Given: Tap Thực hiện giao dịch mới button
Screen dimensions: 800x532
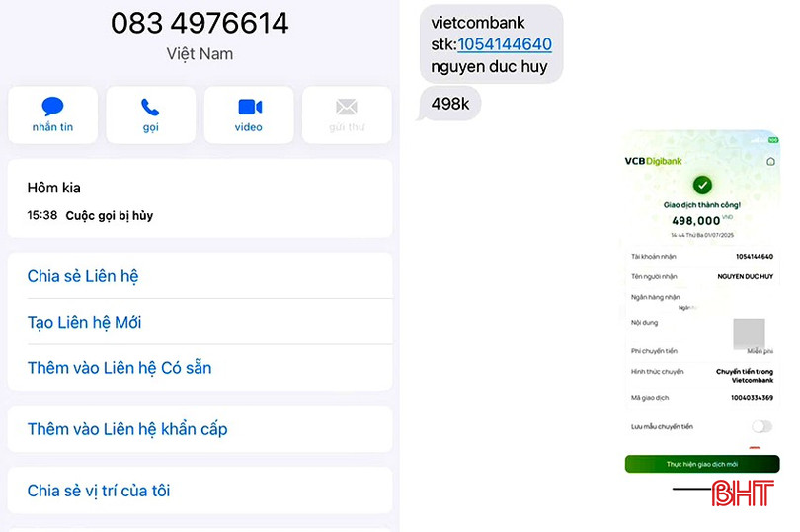Looking at the screenshot, I should (702, 464).
